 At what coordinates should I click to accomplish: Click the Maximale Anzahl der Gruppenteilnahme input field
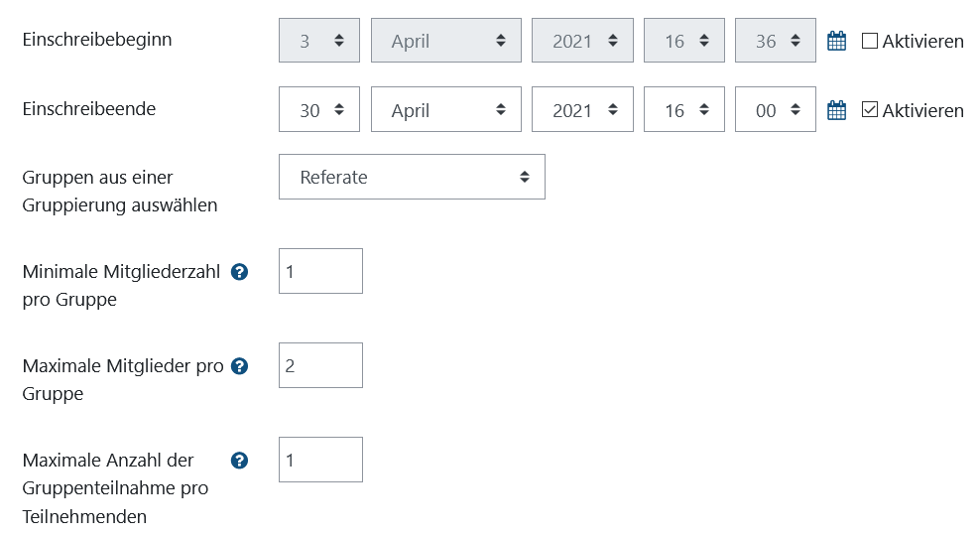point(320,460)
